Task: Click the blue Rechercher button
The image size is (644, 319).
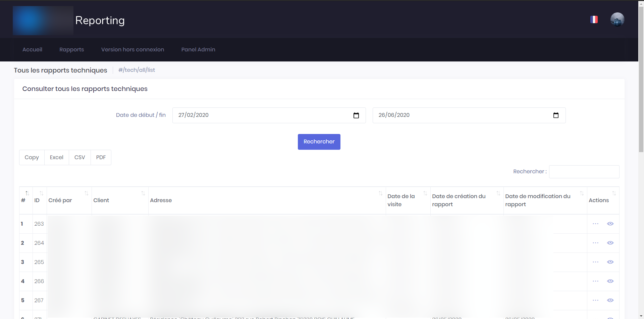Action: point(319,142)
